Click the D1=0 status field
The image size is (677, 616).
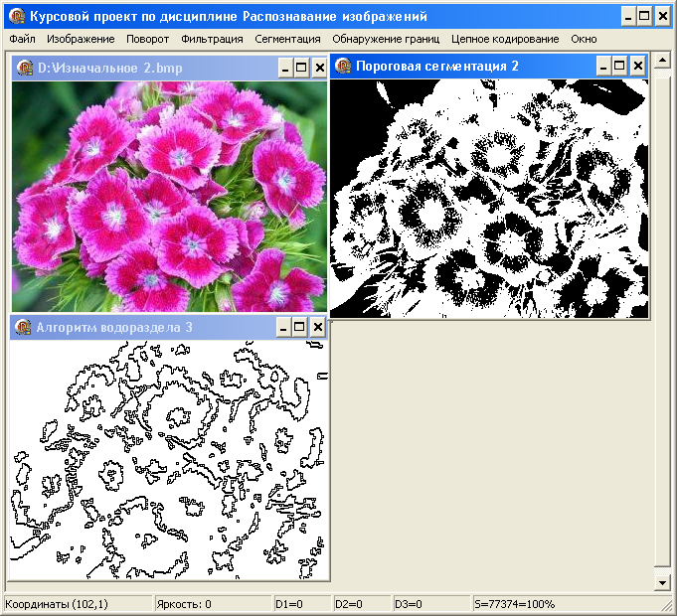302,604
